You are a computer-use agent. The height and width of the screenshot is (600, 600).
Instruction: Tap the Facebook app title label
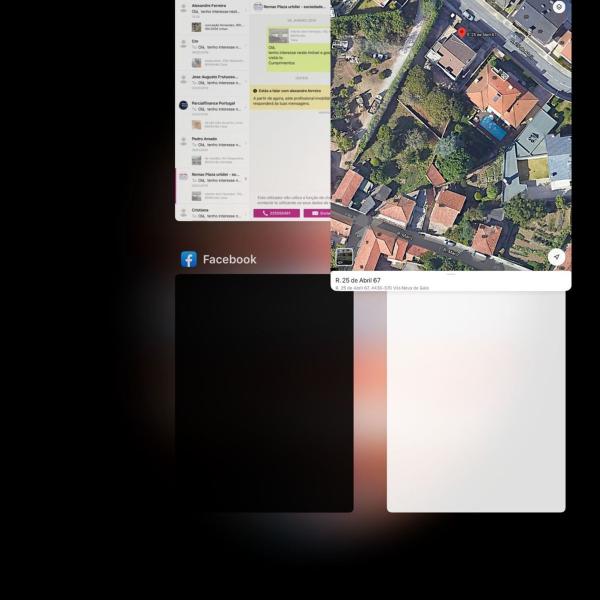tap(229, 260)
